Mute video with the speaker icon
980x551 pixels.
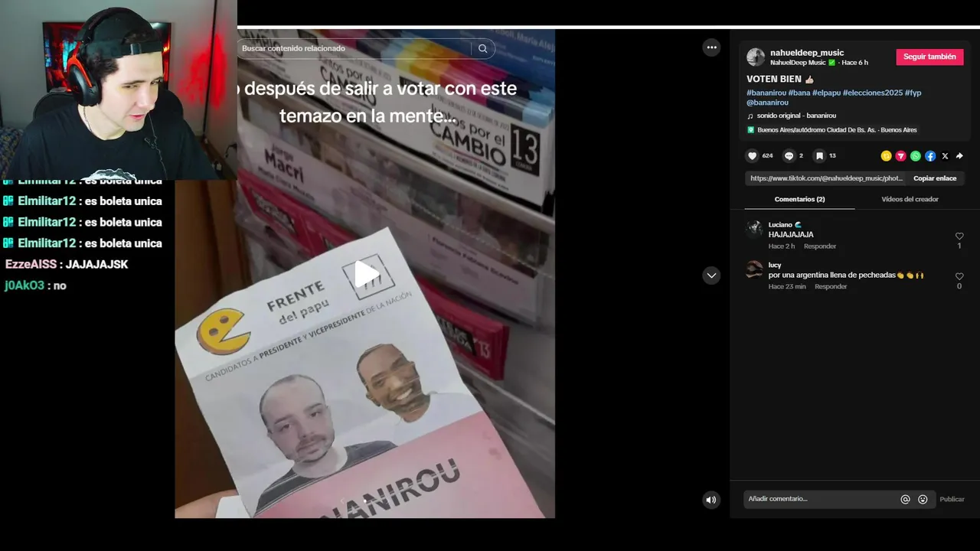[x=711, y=500]
